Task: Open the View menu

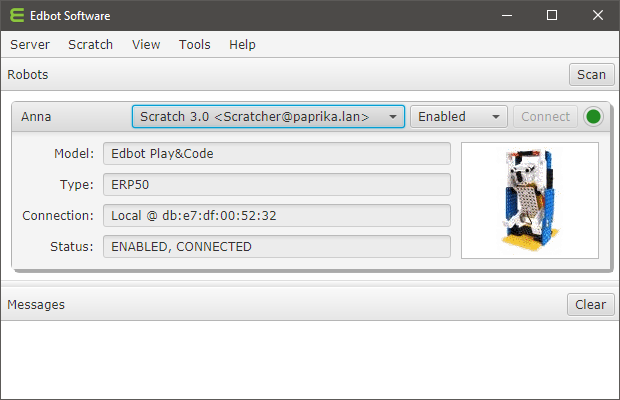Action: coord(146,45)
